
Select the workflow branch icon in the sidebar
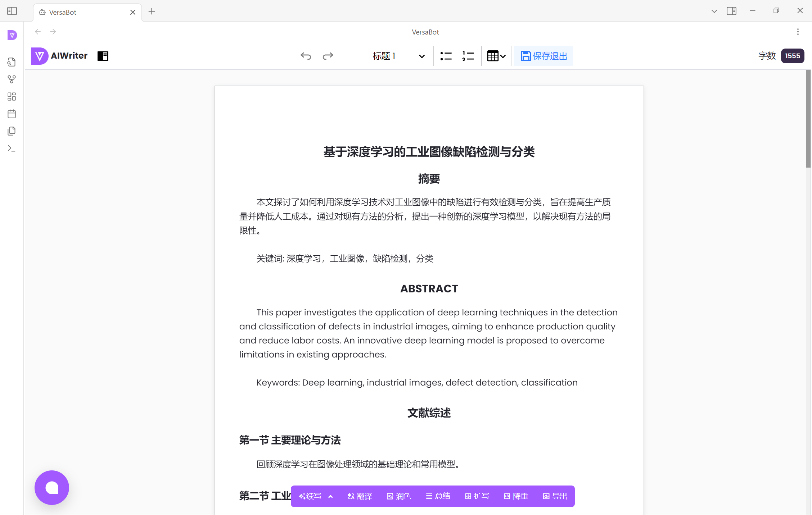click(x=11, y=79)
